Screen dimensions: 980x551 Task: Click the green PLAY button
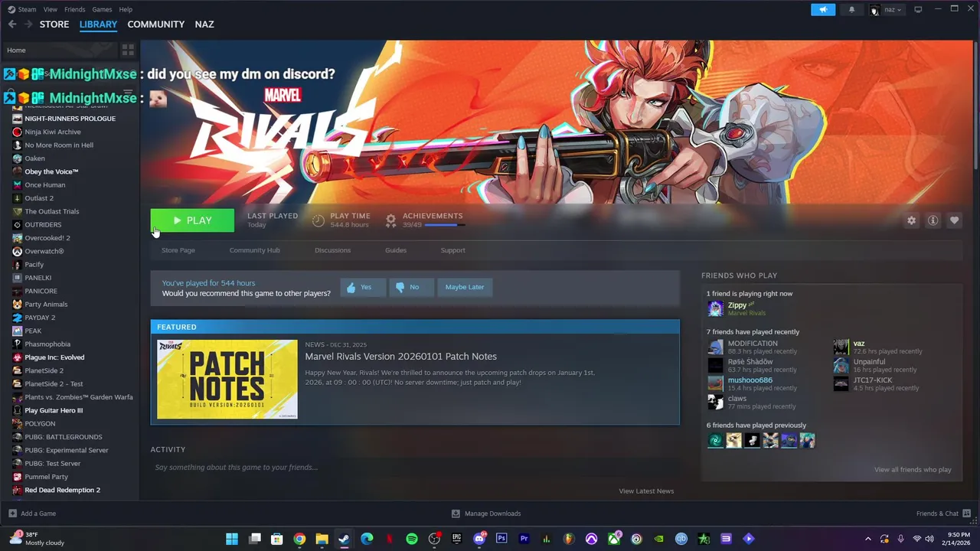coord(192,220)
